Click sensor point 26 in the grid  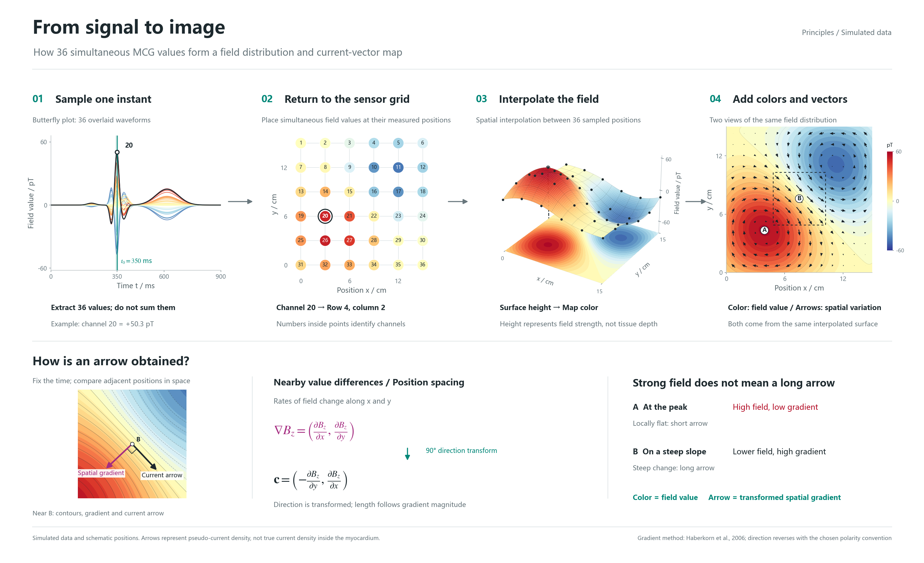point(325,240)
